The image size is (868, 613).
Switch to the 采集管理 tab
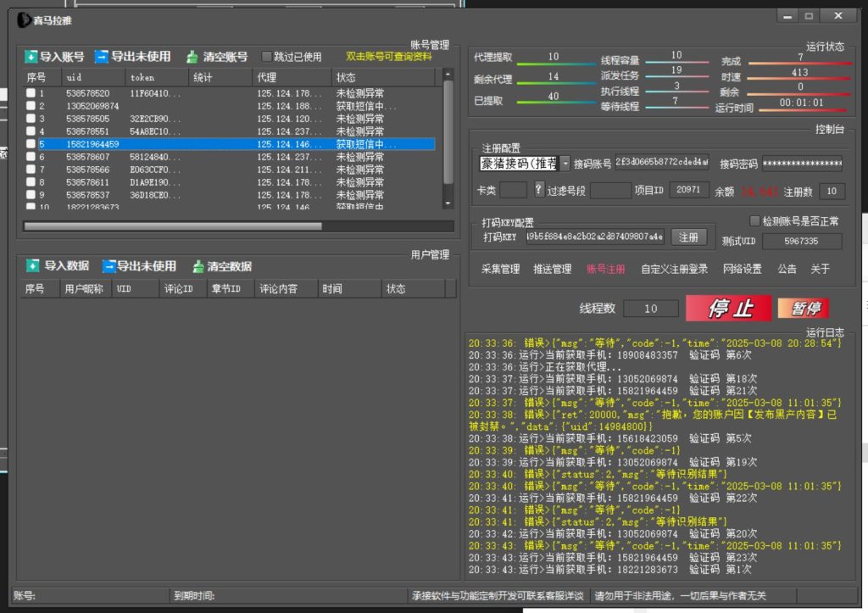pos(500,269)
